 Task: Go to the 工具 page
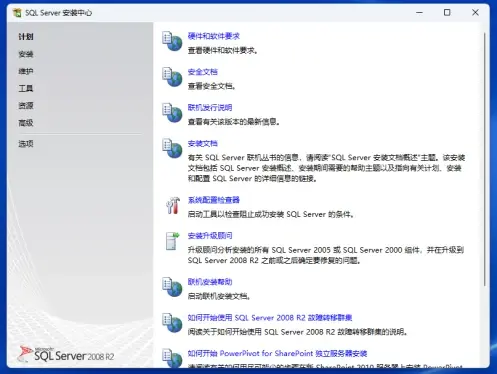click(26, 88)
